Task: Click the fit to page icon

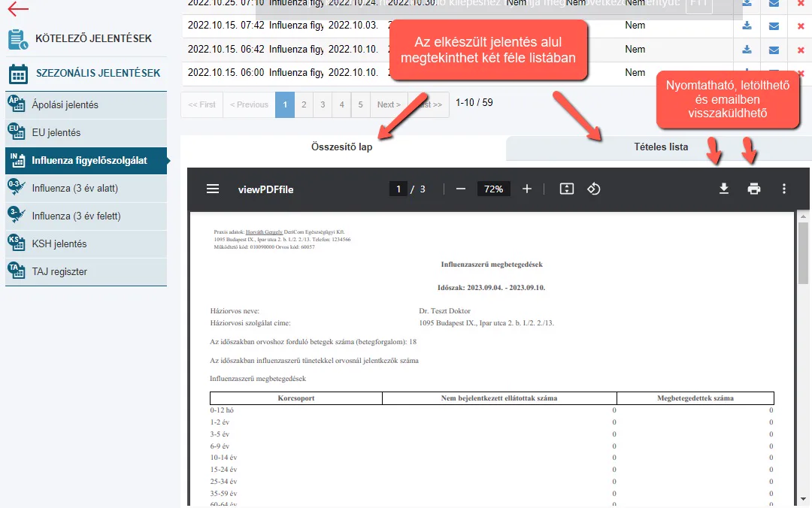Action: pyautogui.click(x=567, y=189)
